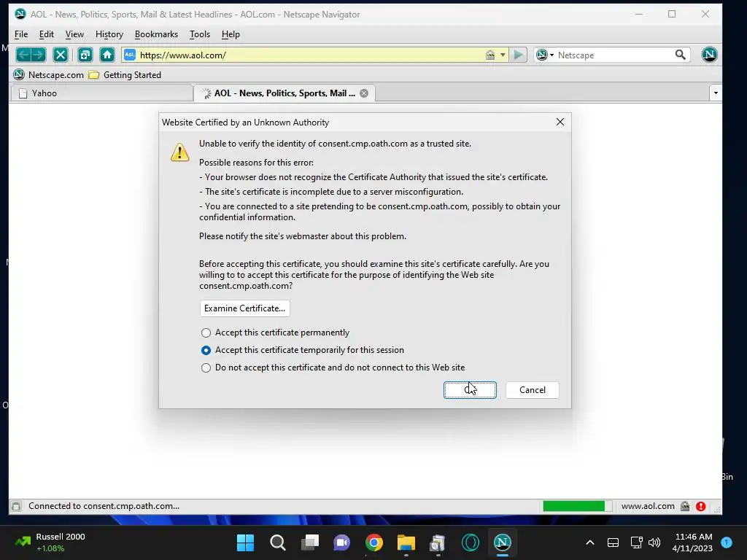Viewport: 747px width, 560px height.
Task: Open the Opera browser taskbar icon
Action: pyautogui.click(x=471, y=542)
